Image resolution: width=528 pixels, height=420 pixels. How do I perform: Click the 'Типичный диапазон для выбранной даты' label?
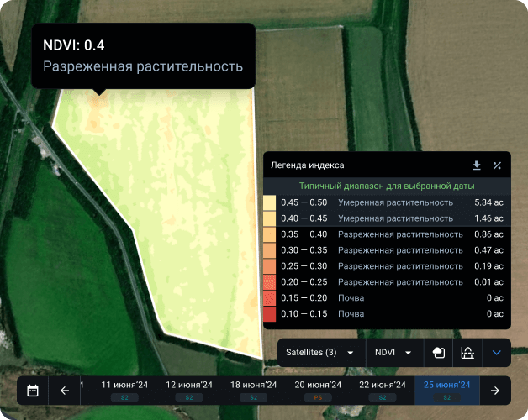point(387,186)
